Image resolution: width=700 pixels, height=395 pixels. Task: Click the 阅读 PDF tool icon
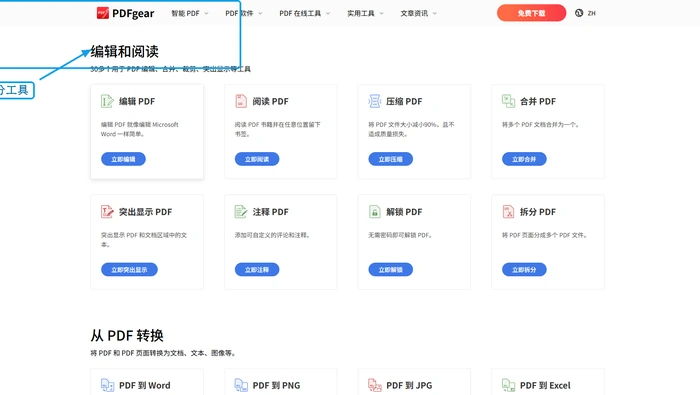tap(241, 101)
